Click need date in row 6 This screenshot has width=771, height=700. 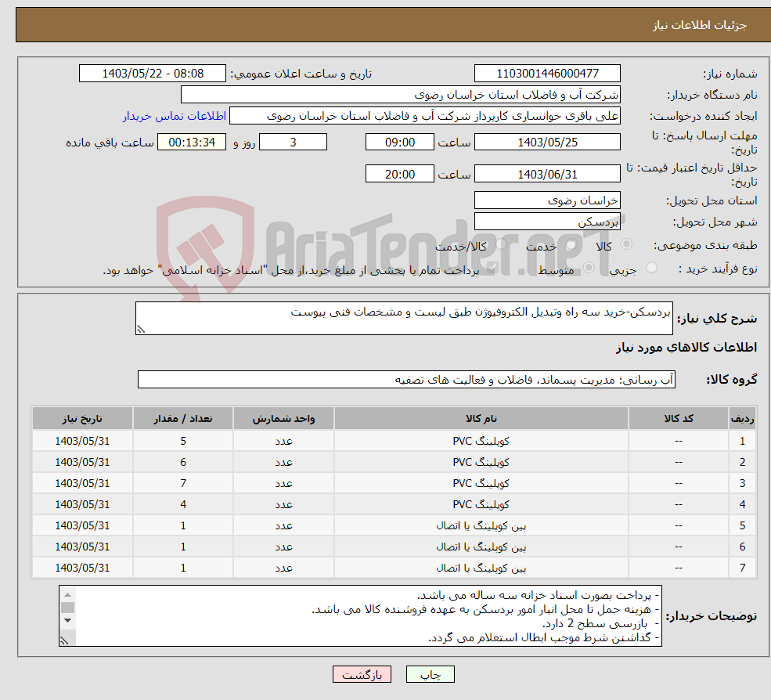click(82, 547)
